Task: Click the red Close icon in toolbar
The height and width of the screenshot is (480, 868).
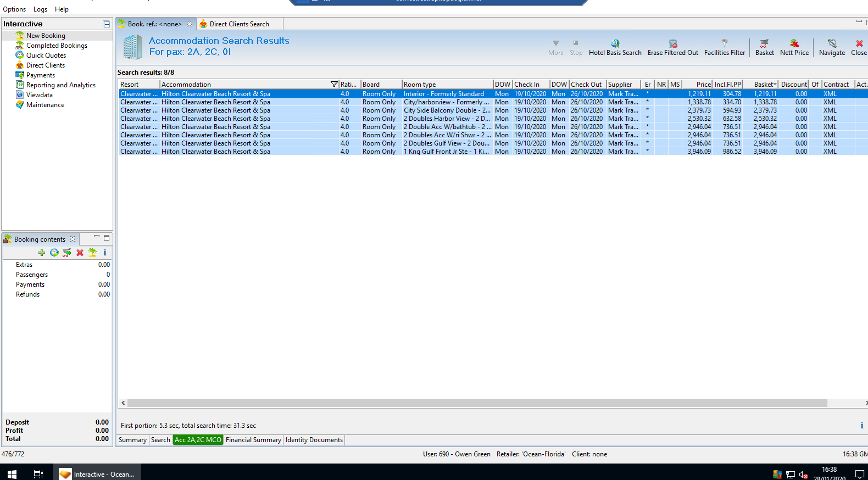Action: click(x=859, y=43)
